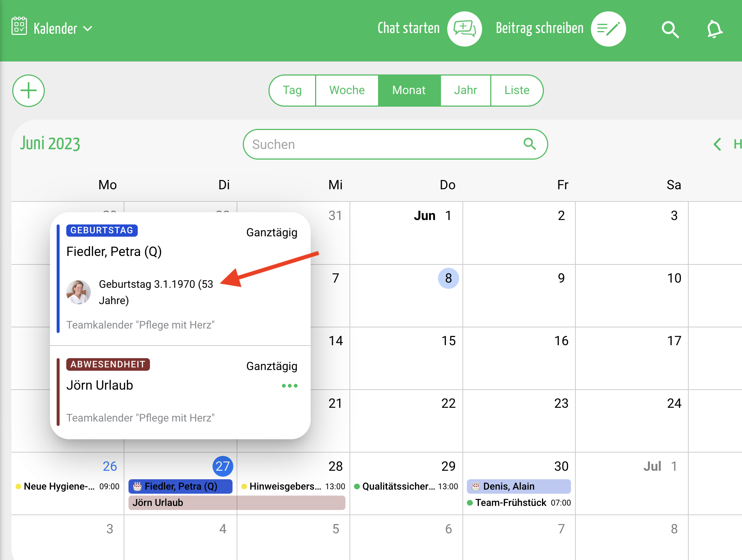
Task: Switch to Liste view
Action: (517, 90)
